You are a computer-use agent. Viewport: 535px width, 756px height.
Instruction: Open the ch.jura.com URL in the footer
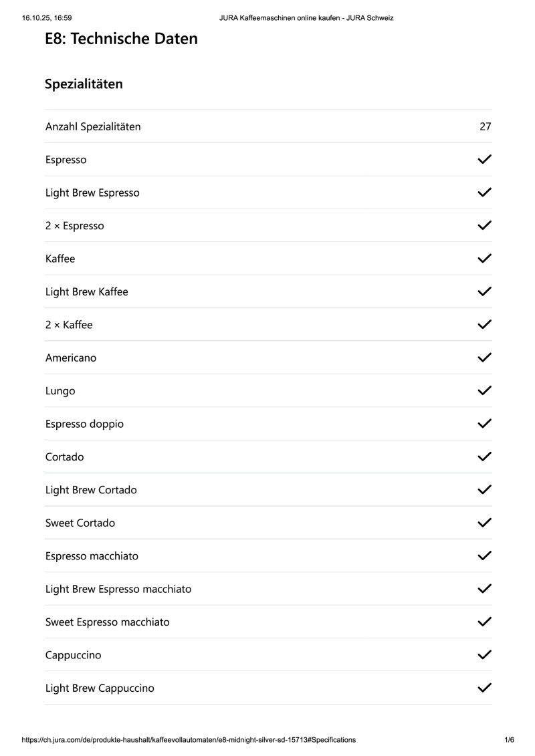click(x=189, y=740)
